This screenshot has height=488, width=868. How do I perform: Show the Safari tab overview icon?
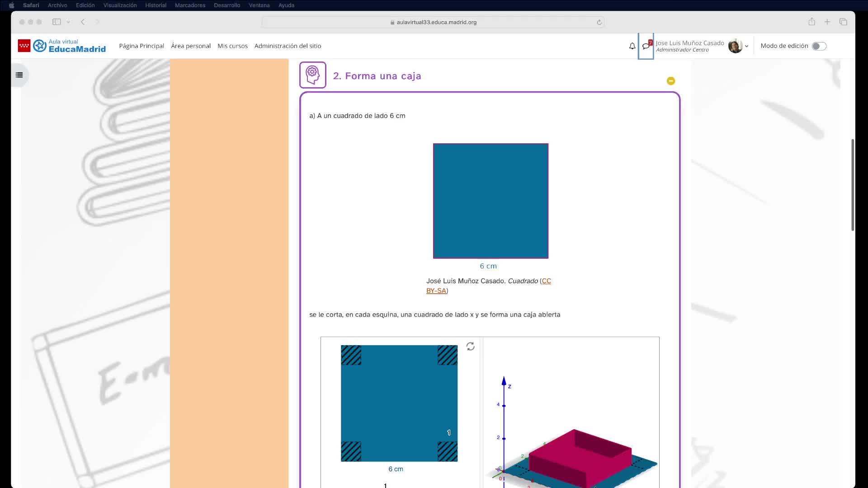[843, 22]
